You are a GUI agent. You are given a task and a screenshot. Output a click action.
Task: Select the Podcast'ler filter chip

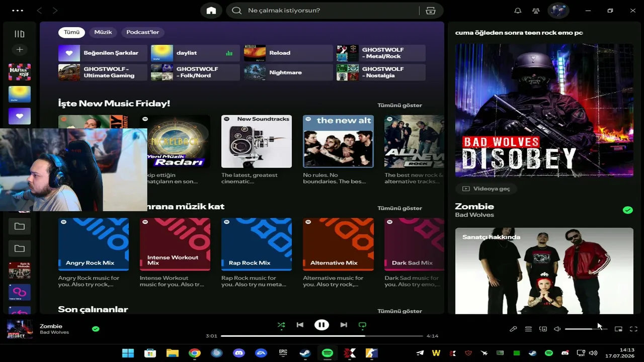pos(143,32)
